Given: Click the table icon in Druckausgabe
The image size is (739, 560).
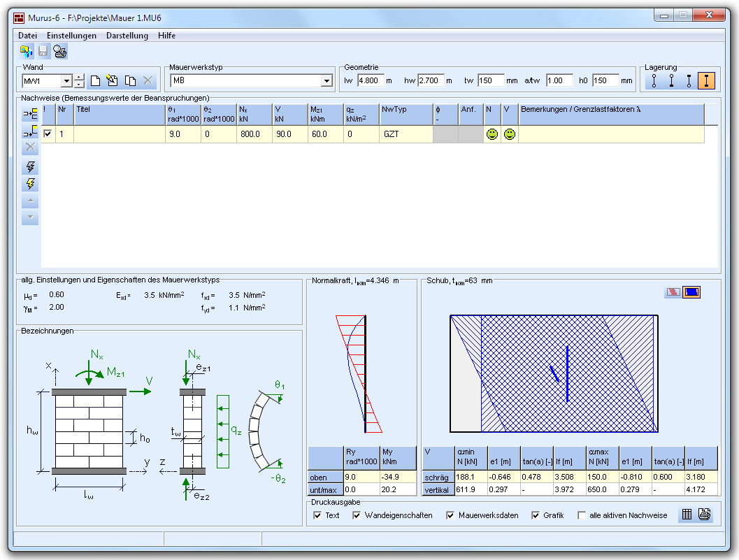Looking at the screenshot, I should tap(687, 515).
